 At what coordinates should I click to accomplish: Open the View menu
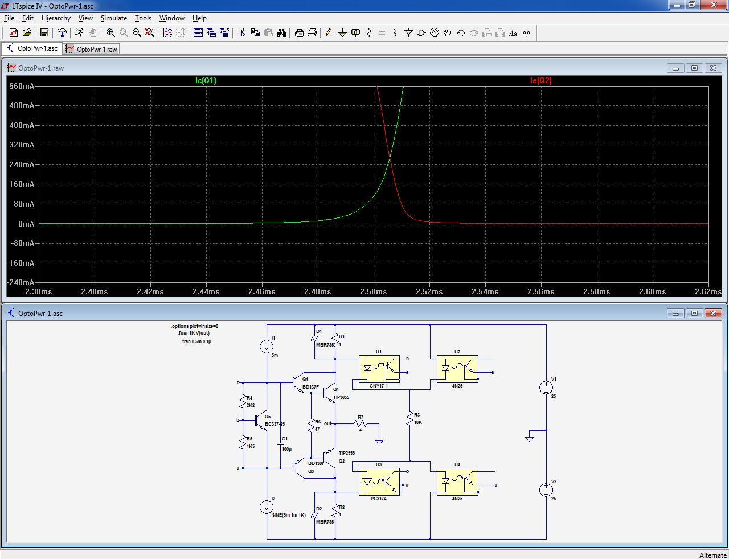point(85,18)
